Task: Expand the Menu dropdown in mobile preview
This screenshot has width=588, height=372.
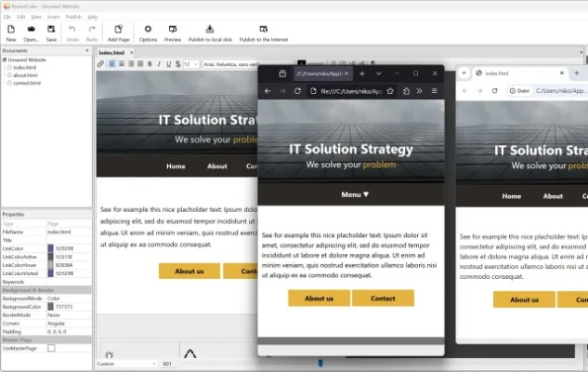Action: [x=354, y=194]
